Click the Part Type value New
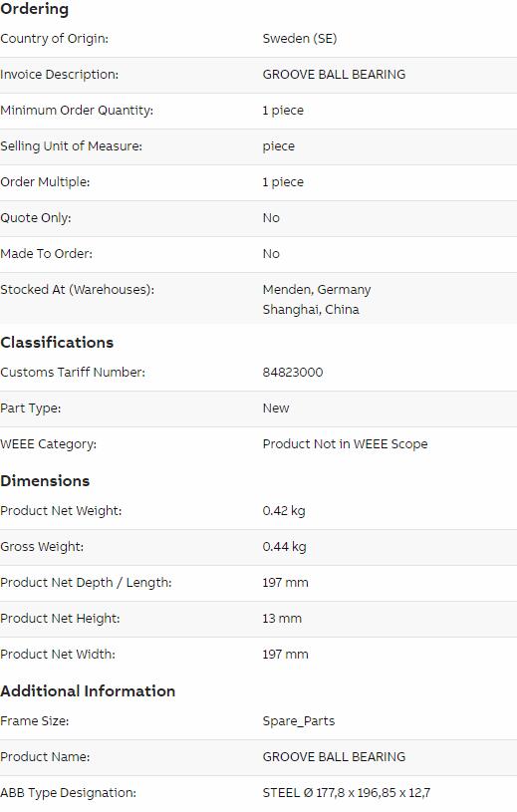 [x=276, y=408]
